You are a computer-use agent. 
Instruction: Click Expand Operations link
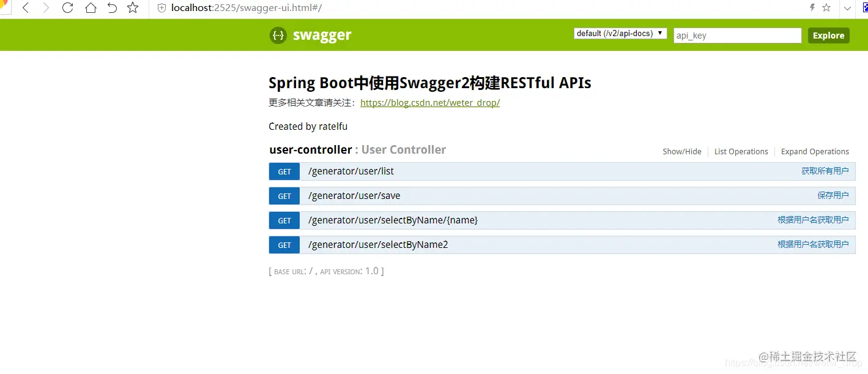coord(815,152)
